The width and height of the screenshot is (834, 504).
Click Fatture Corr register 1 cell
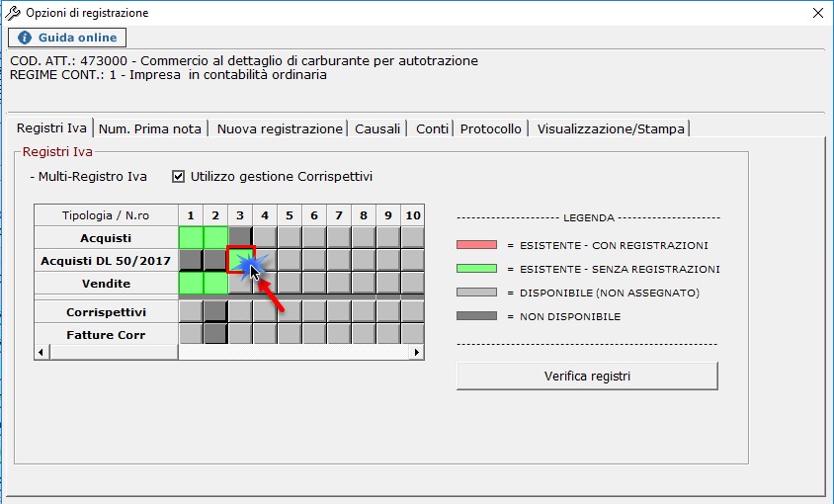191,334
